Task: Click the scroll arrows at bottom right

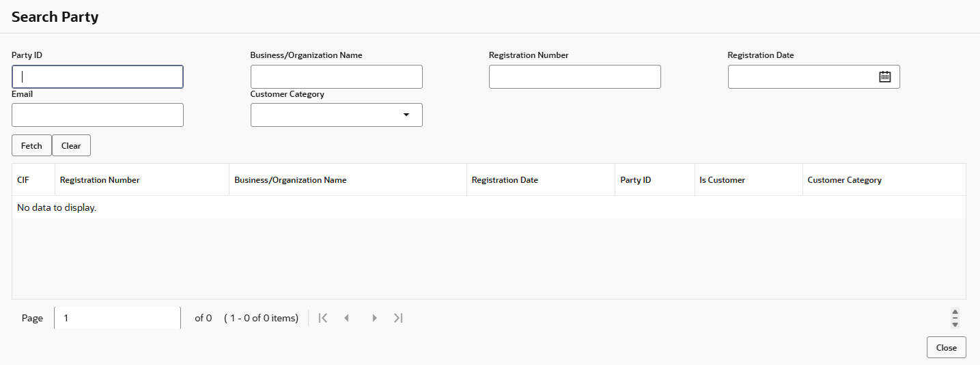Action: point(955,318)
